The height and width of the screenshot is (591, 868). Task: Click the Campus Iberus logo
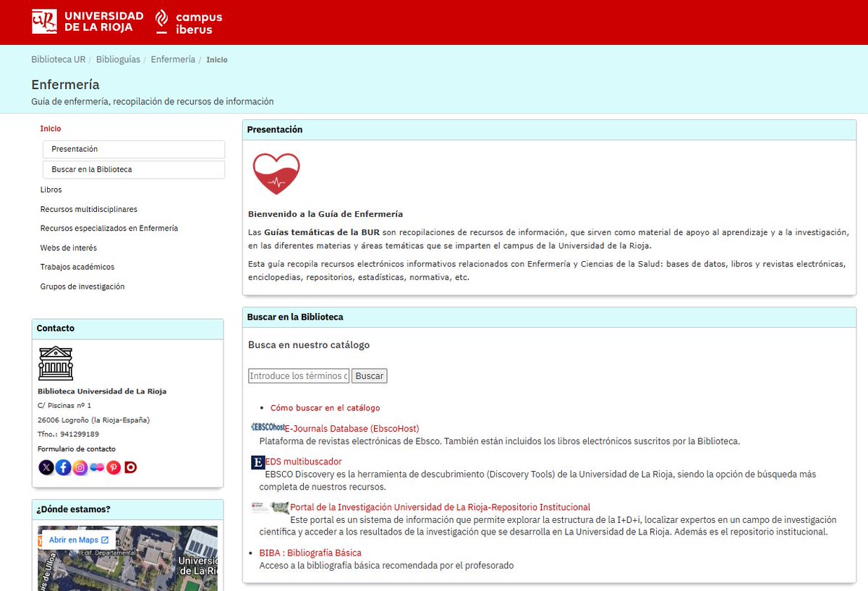click(x=187, y=20)
